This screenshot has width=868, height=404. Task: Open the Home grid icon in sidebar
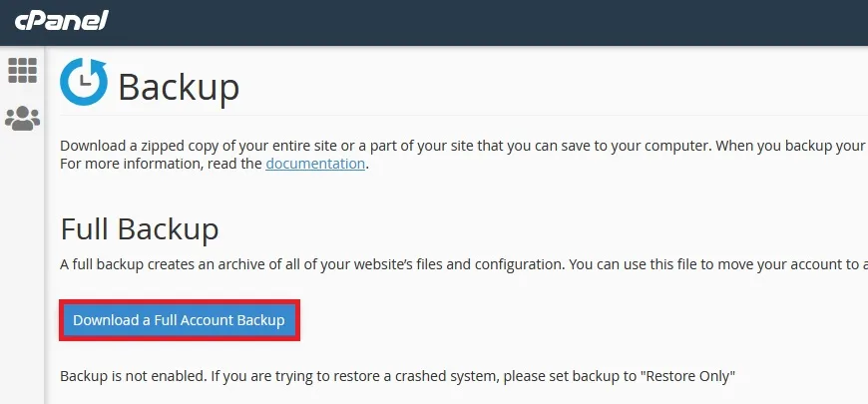(22, 70)
